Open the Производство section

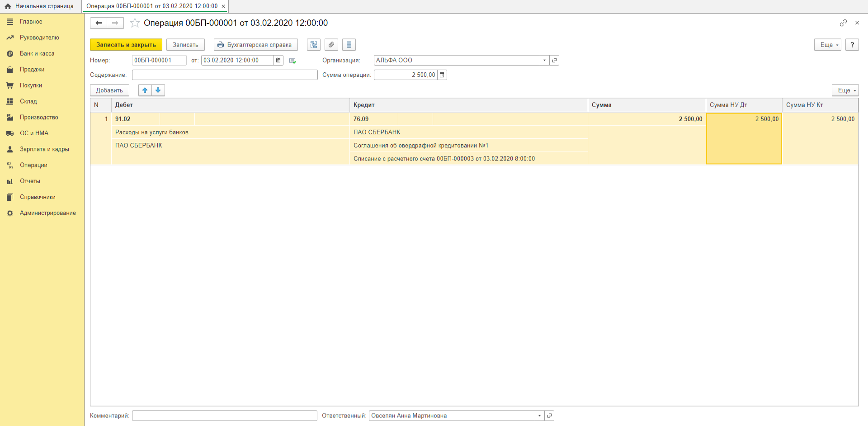click(39, 117)
